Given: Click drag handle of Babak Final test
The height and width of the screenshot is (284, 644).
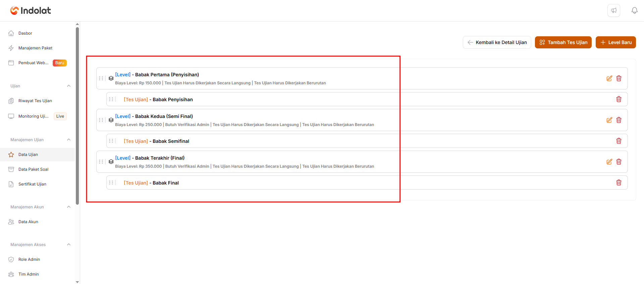Looking at the screenshot, I should tap(111, 182).
